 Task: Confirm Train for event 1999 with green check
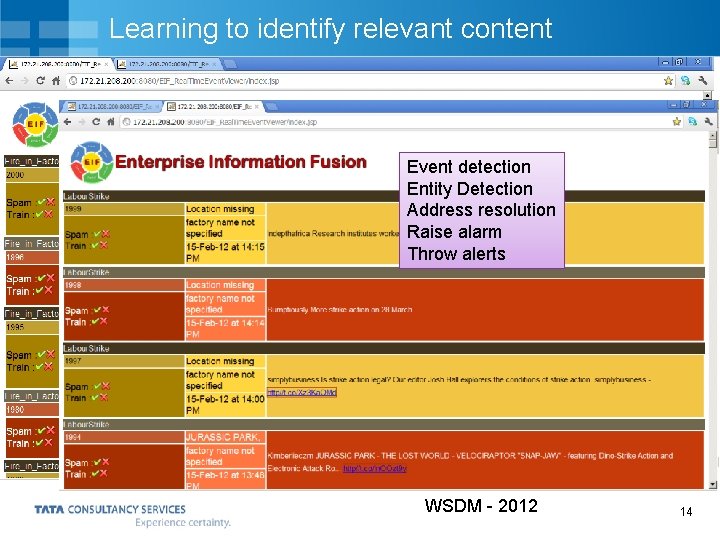(95, 245)
